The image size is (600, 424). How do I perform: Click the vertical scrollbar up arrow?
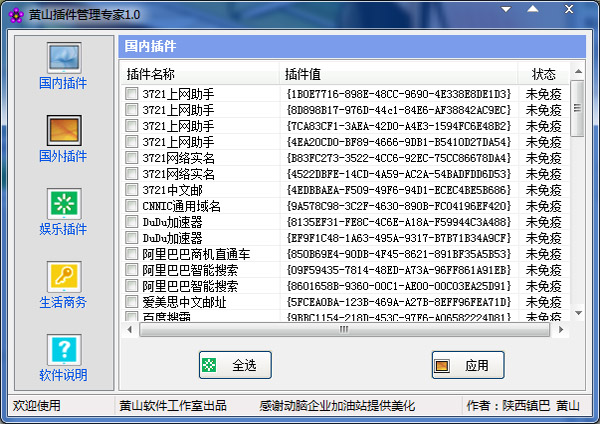[578, 72]
